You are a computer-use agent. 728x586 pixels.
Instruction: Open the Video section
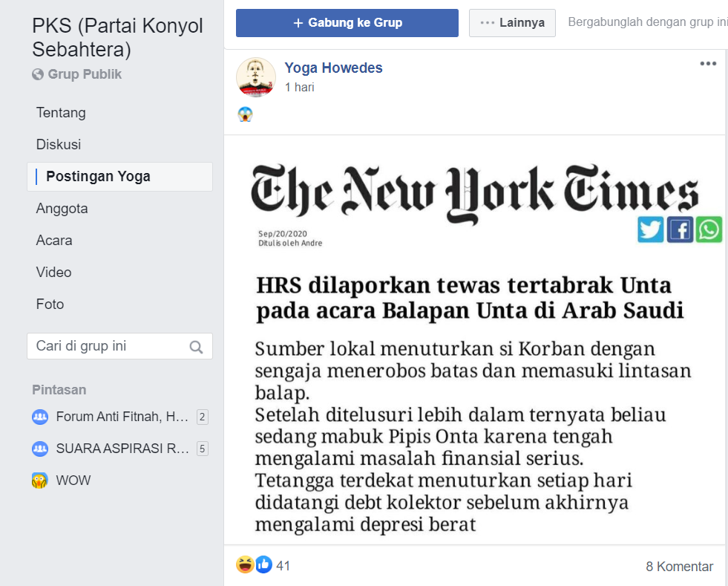tap(54, 273)
